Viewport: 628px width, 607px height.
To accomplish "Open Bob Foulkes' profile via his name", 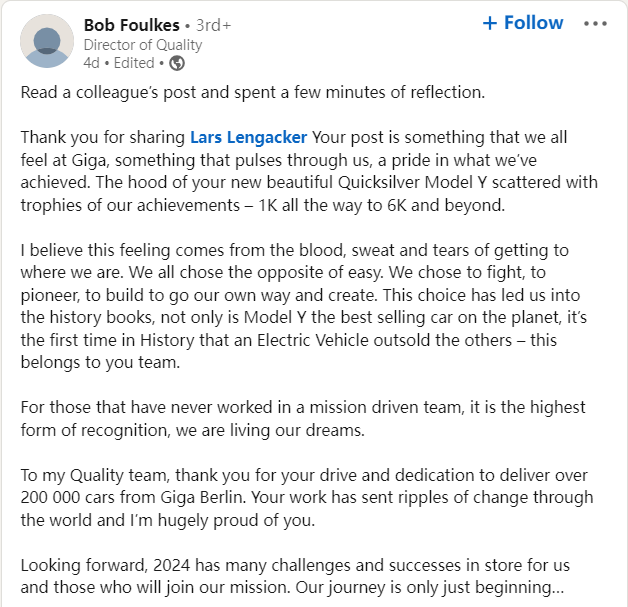I will [x=133, y=25].
